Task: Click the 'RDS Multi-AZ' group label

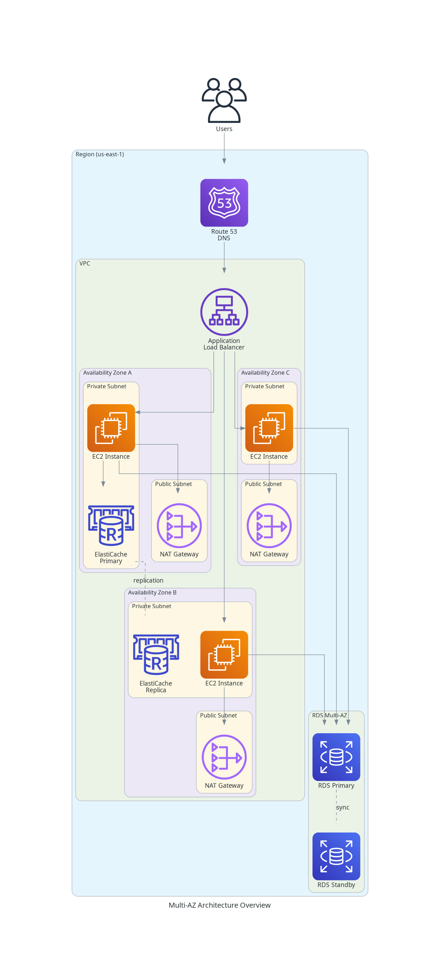Action: [x=330, y=715]
